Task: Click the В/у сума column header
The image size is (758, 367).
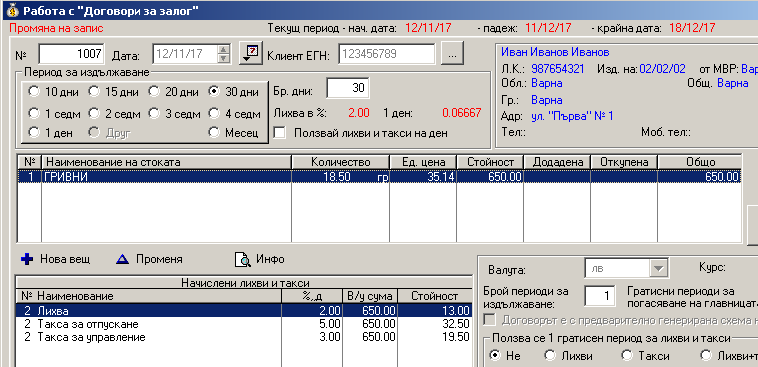Action: (370, 295)
